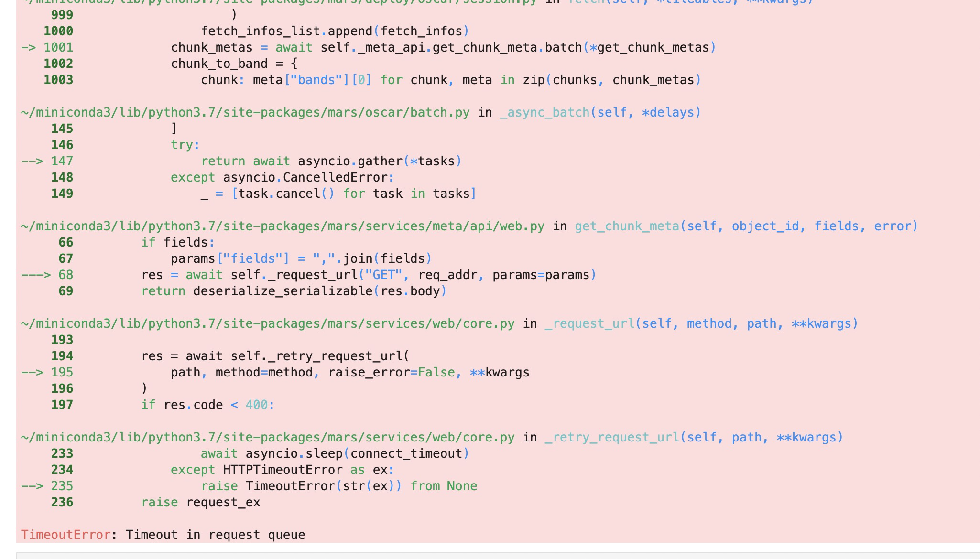The width and height of the screenshot is (980, 559).
Task: Click the arrow marker at line 68
Action: coord(35,275)
